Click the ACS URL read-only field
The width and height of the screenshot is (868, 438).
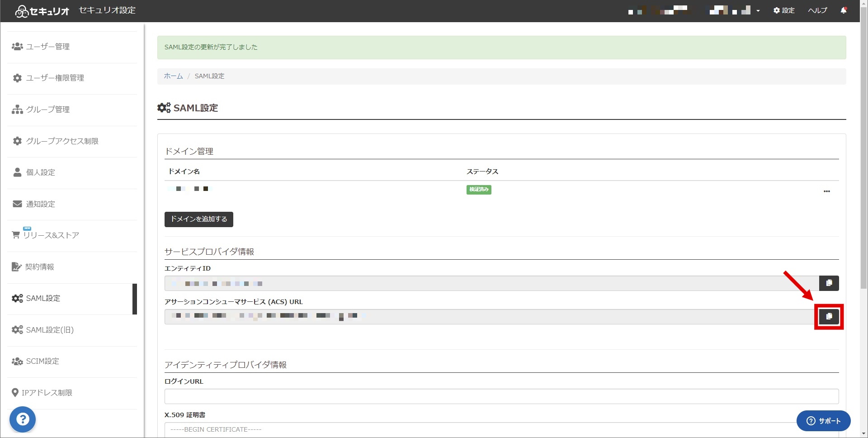[492, 317]
